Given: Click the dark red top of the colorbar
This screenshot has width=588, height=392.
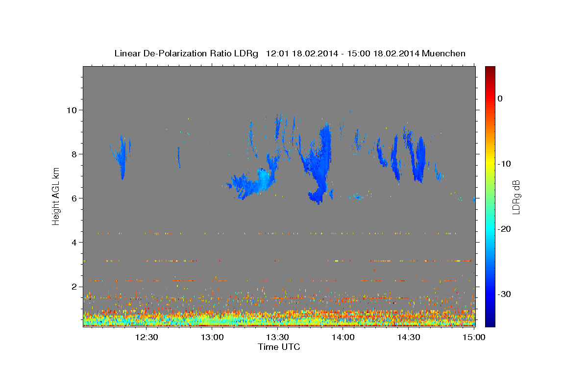Looking at the screenshot, I should pos(490,70).
